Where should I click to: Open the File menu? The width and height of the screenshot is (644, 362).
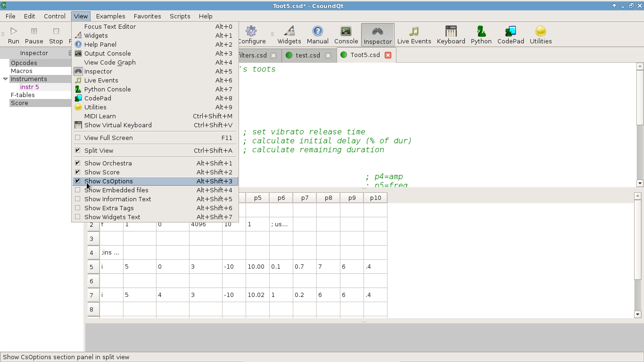click(10, 16)
